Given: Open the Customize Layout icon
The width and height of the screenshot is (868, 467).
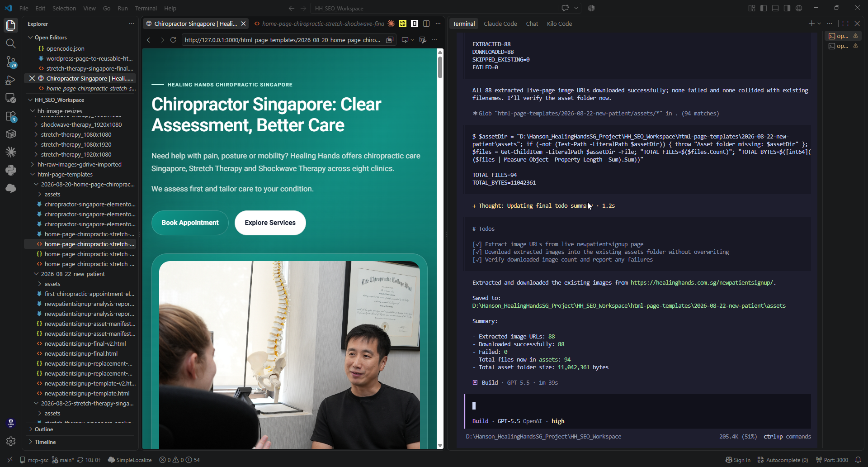Looking at the screenshot, I should 752,8.
